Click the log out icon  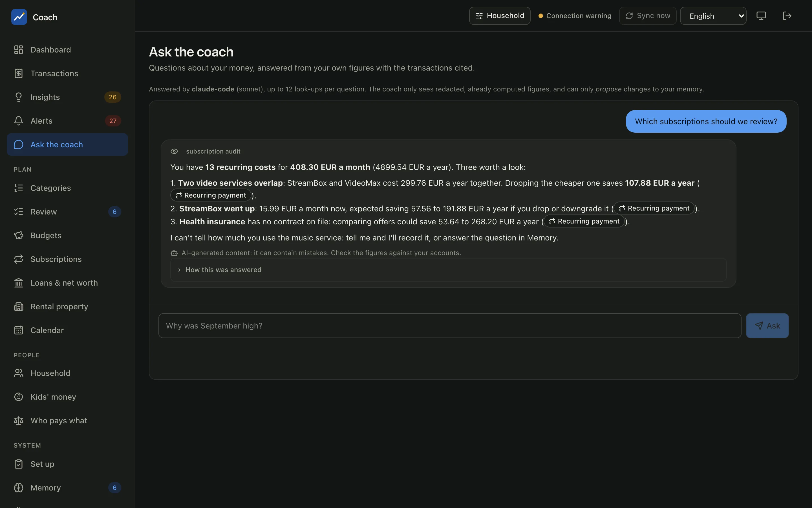click(787, 16)
